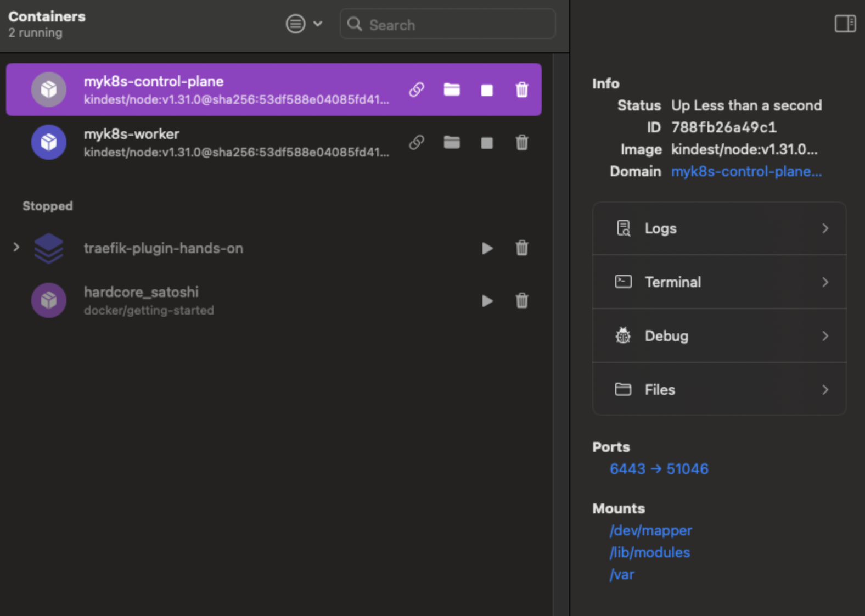Click the 2 running label
865x616 pixels.
pyautogui.click(x=36, y=33)
